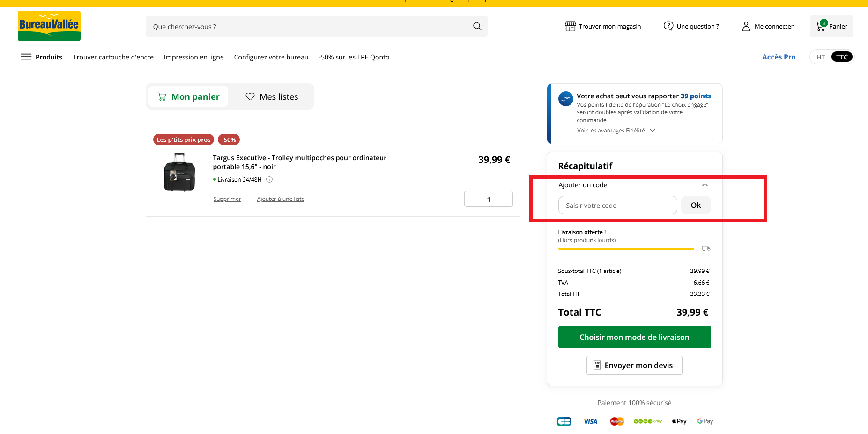Open the cart icon with badge
Viewport: 868px width, 434px height.
click(x=822, y=26)
